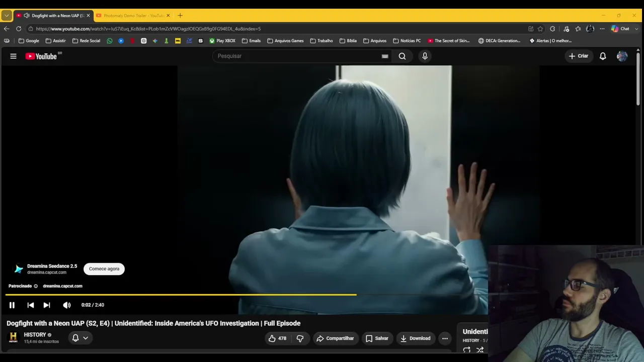The width and height of the screenshot is (644, 362).
Task: View site information lock icon
Action: (31, 29)
